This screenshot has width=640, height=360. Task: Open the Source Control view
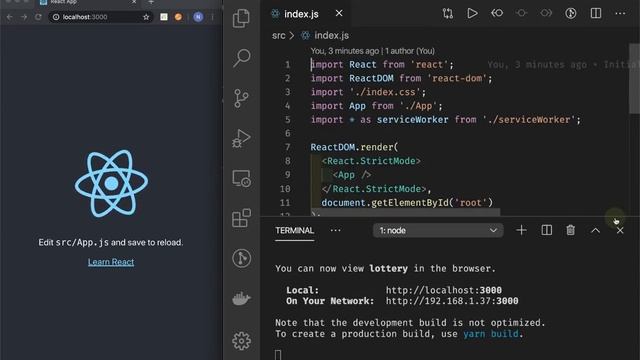(x=241, y=98)
